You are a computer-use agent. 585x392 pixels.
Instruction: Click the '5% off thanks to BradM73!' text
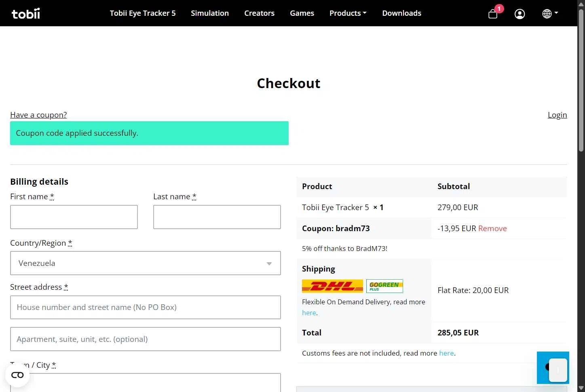pyautogui.click(x=344, y=249)
